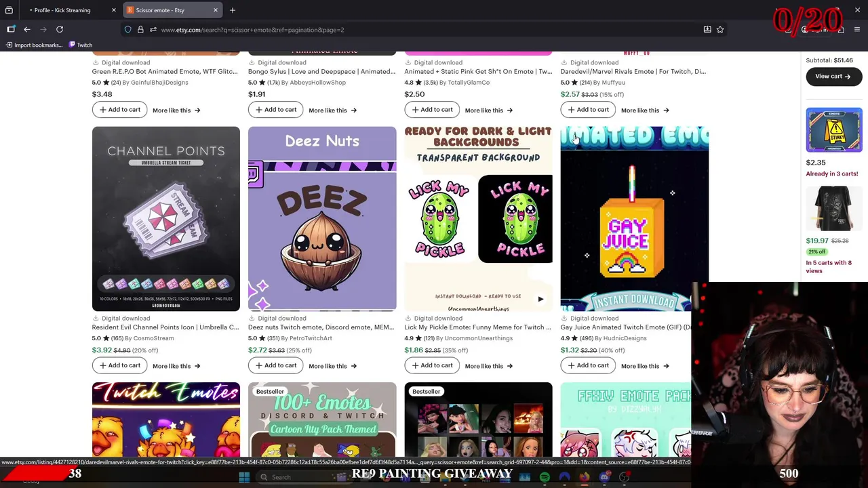The width and height of the screenshot is (868, 488).
Task: Reload the Etsy search page
Action: pos(60,29)
